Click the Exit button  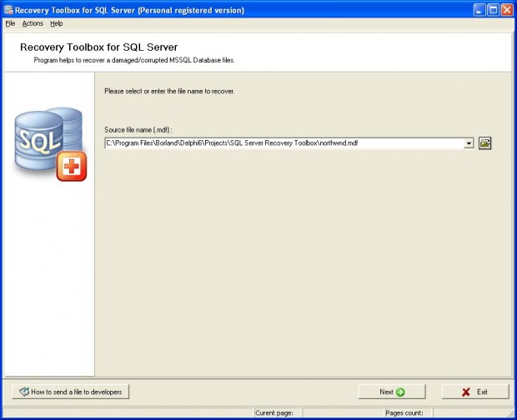(x=475, y=392)
